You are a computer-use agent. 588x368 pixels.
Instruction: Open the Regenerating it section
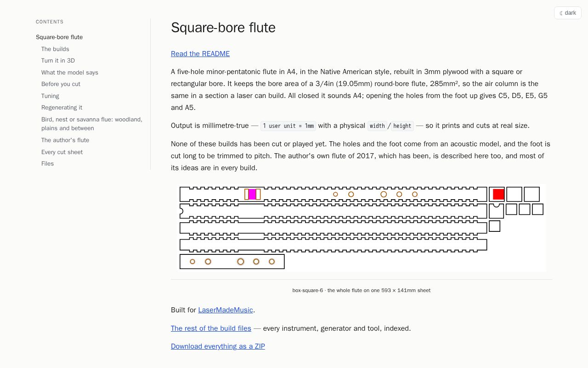point(62,108)
